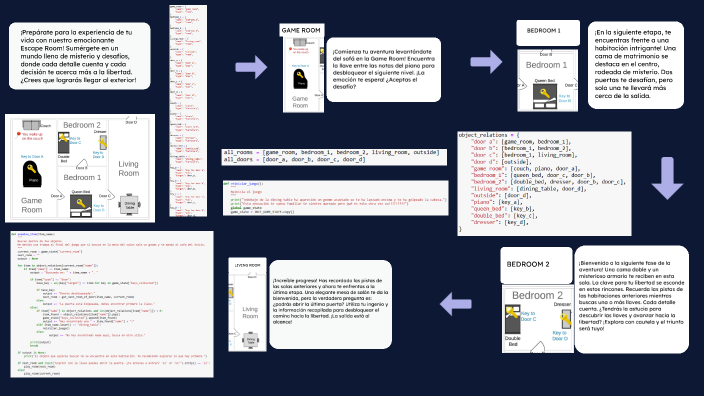Click the dresser key icon in the cropped Bedroom 2 image

(565, 319)
